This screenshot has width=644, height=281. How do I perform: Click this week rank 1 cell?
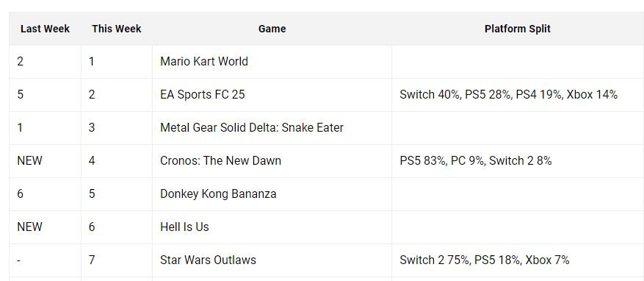[x=117, y=62]
